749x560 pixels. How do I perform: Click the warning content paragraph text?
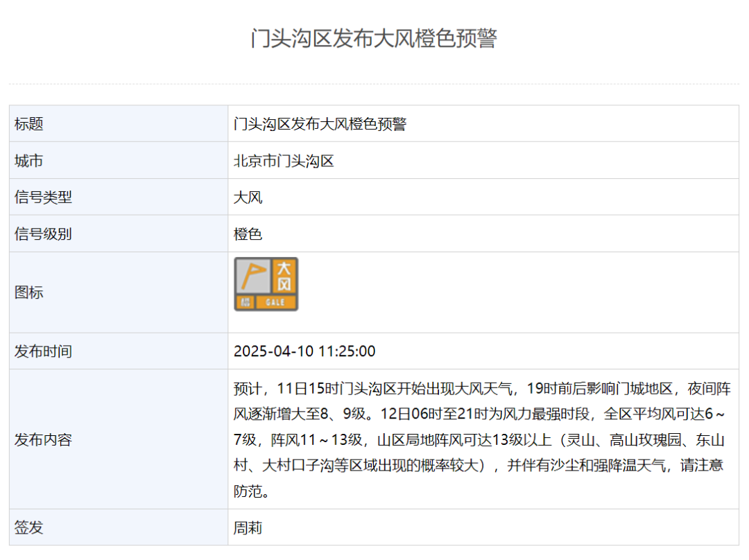(x=479, y=440)
